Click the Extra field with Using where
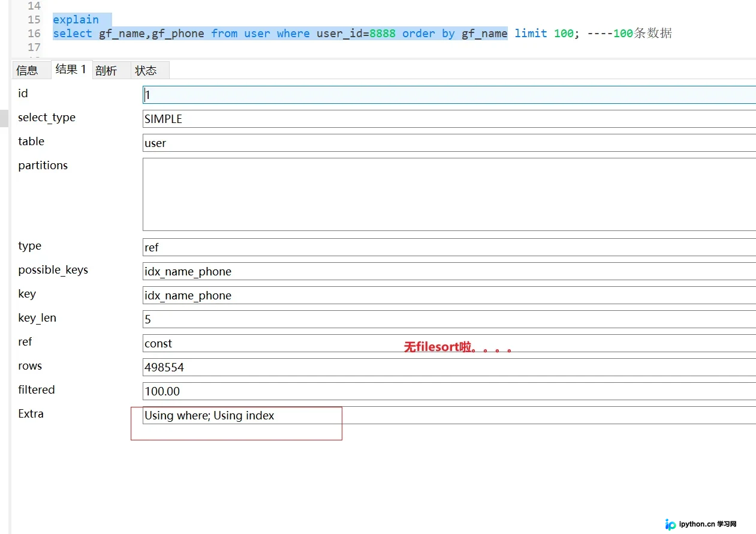The width and height of the screenshot is (756, 534). (x=449, y=415)
